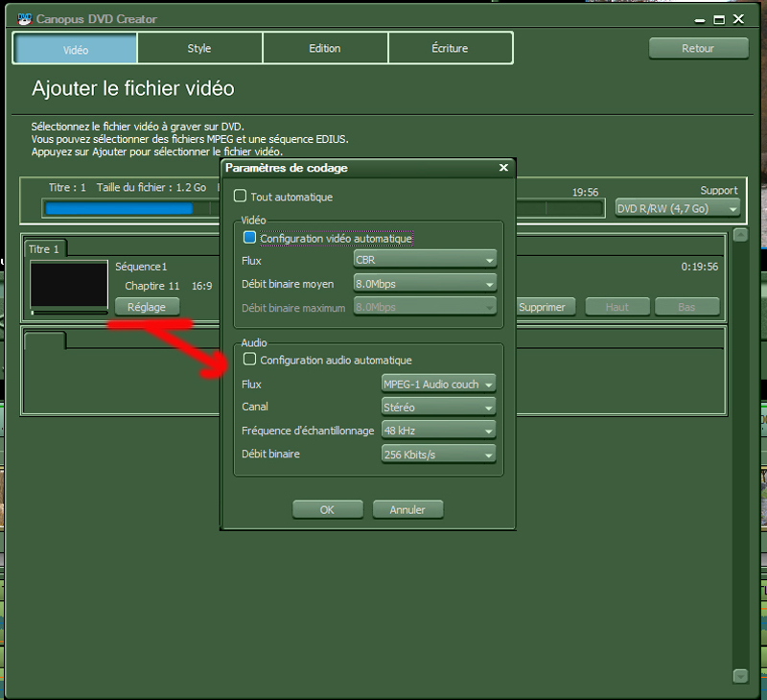
Task: Open the audio Flux MPEG-1 dropdown
Action: pos(438,384)
